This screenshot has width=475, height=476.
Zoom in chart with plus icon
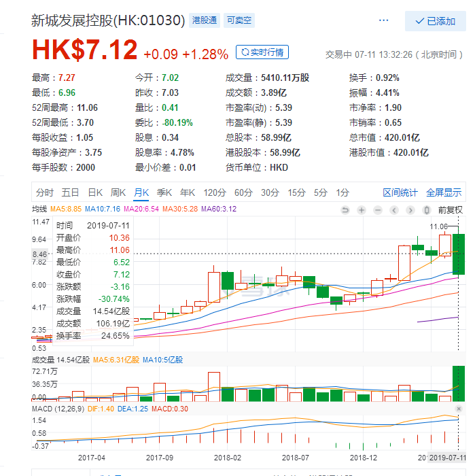362,210
